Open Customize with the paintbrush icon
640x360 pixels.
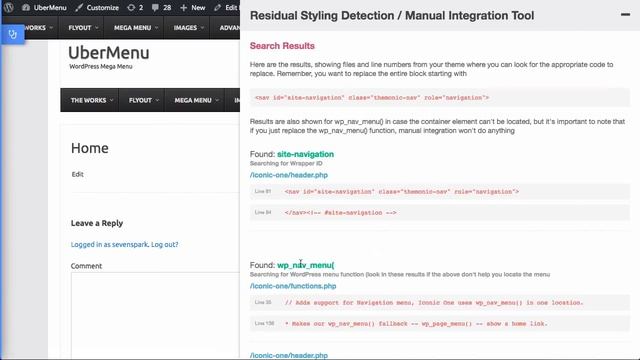pyautogui.click(x=97, y=7)
